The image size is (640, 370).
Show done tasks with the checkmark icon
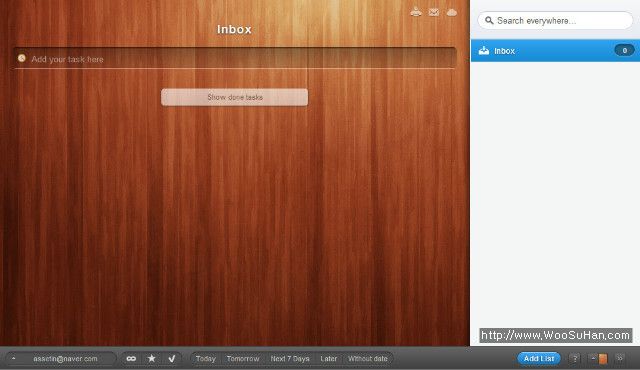pos(172,358)
